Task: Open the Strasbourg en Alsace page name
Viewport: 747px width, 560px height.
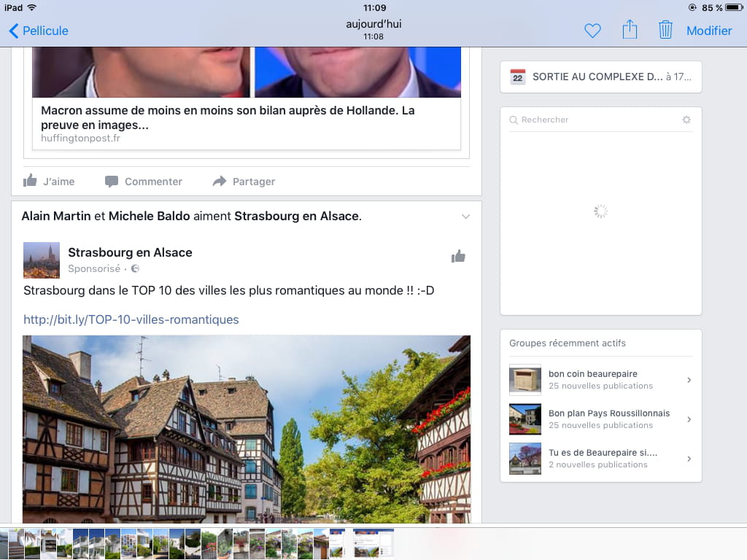Action: pyautogui.click(x=130, y=252)
